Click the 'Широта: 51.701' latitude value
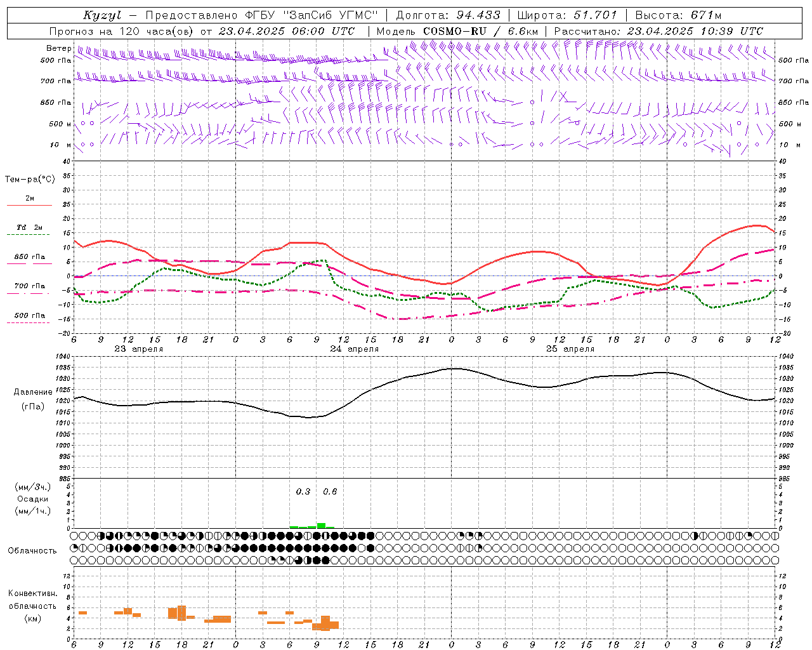This screenshot has height=650, width=812. [x=566, y=15]
